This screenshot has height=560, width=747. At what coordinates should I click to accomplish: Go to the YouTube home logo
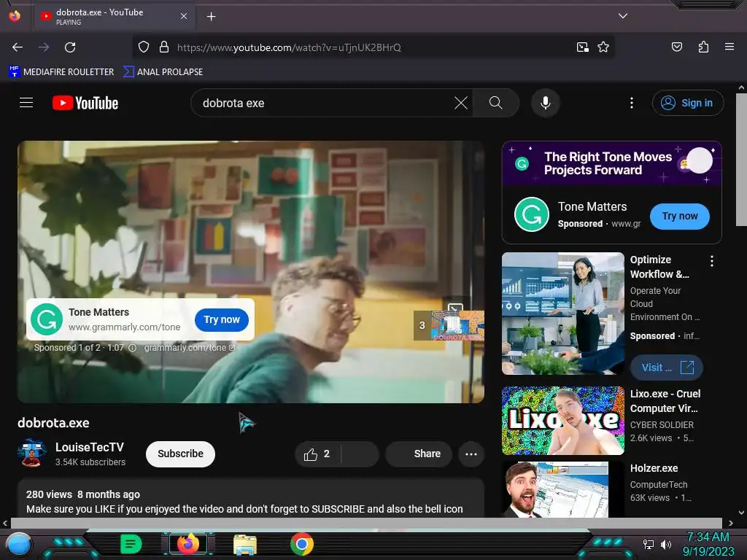point(85,103)
